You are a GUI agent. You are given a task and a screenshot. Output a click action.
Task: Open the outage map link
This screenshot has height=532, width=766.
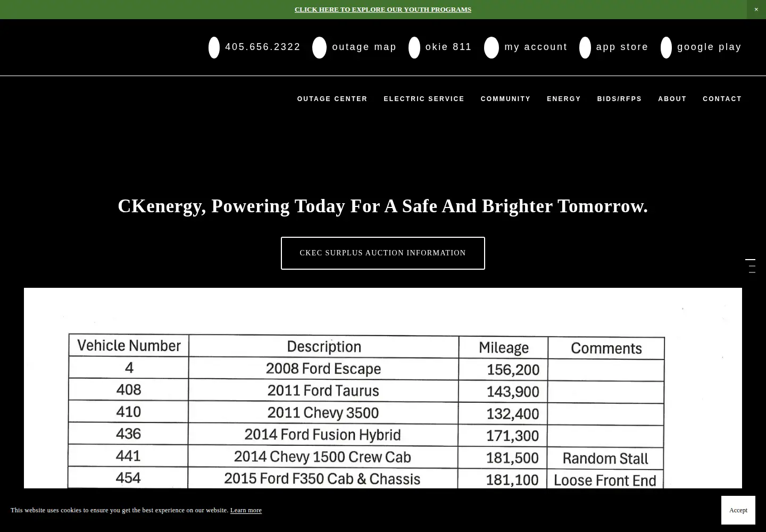click(364, 47)
